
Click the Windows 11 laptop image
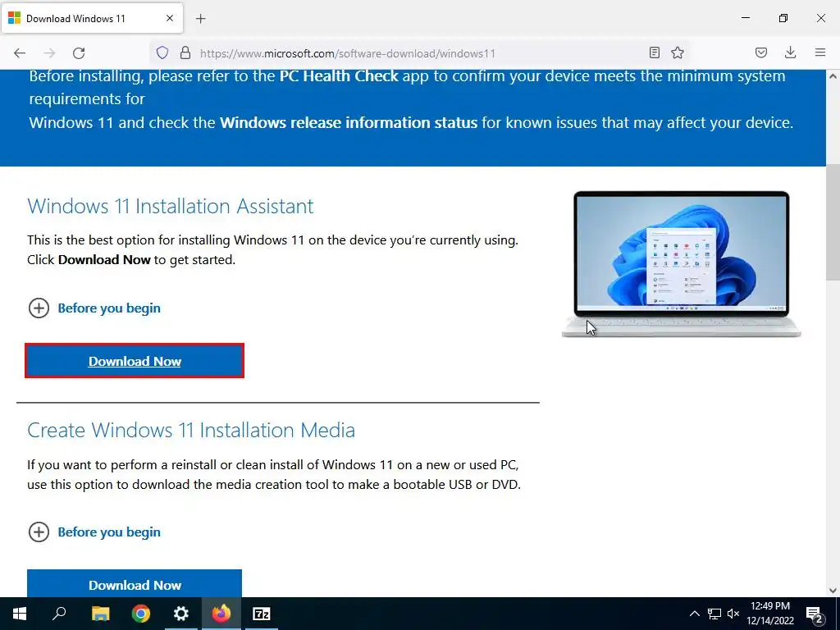pyautogui.click(x=682, y=263)
